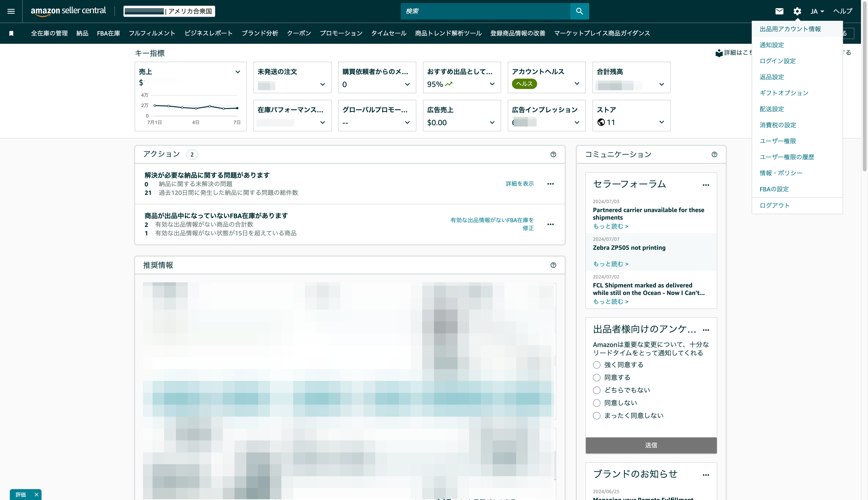Expand the アカウントヘルス card chevron
This screenshot has height=500, width=868.
577,83
